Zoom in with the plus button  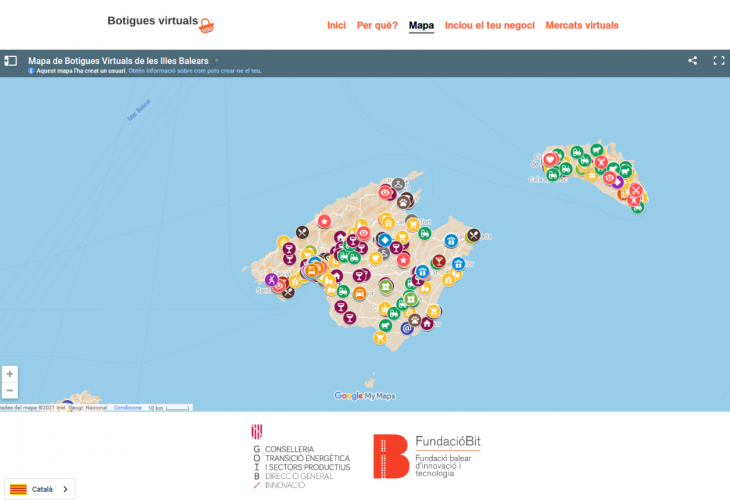click(10, 374)
